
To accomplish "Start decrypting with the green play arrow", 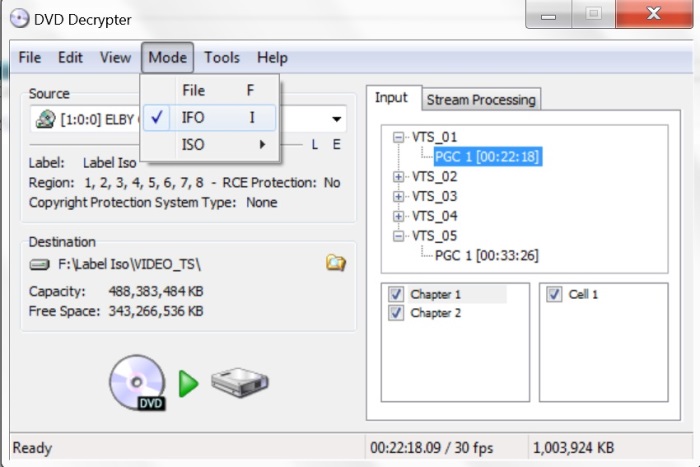I will [x=188, y=383].
